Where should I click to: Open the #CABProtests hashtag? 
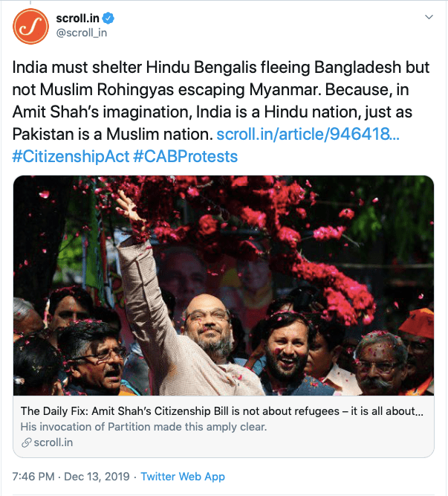(185, 157)
